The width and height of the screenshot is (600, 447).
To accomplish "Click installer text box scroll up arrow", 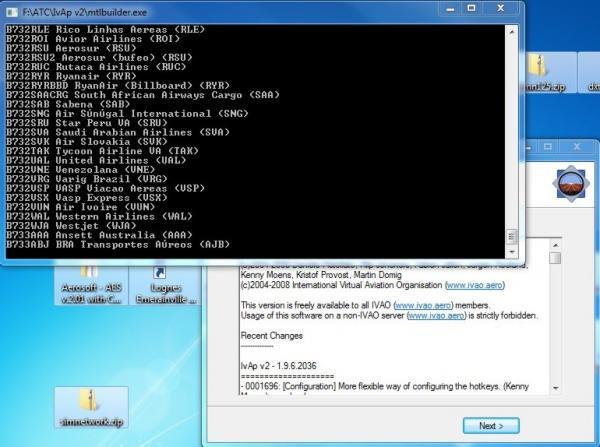I will point(556,245).
